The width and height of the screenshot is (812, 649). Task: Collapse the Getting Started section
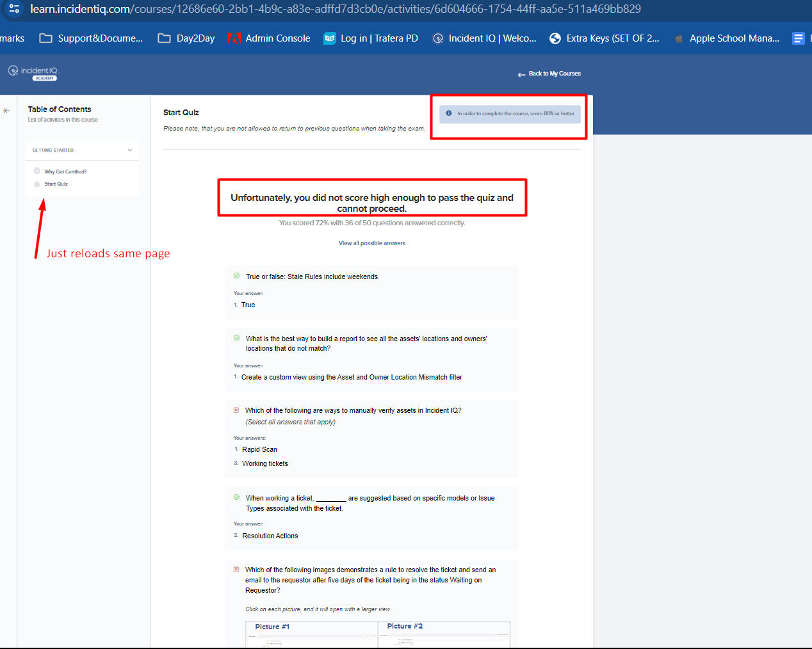click(x=82, y=150)
